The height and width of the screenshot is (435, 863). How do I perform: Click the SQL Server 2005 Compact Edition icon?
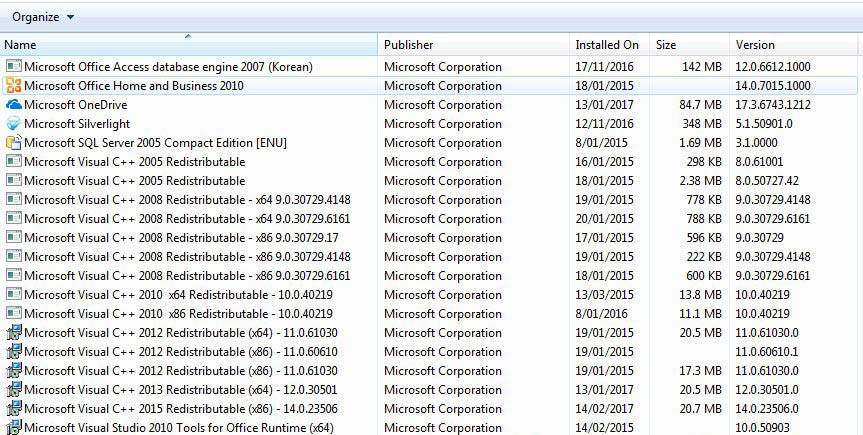pos(14,143)
